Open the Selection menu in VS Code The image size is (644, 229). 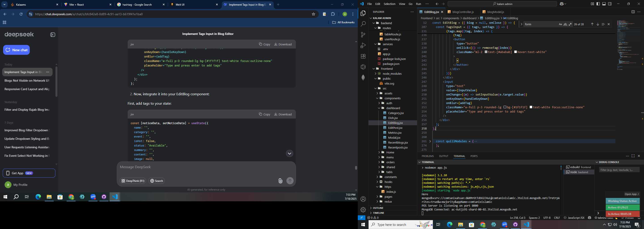(x=389, y=4)
